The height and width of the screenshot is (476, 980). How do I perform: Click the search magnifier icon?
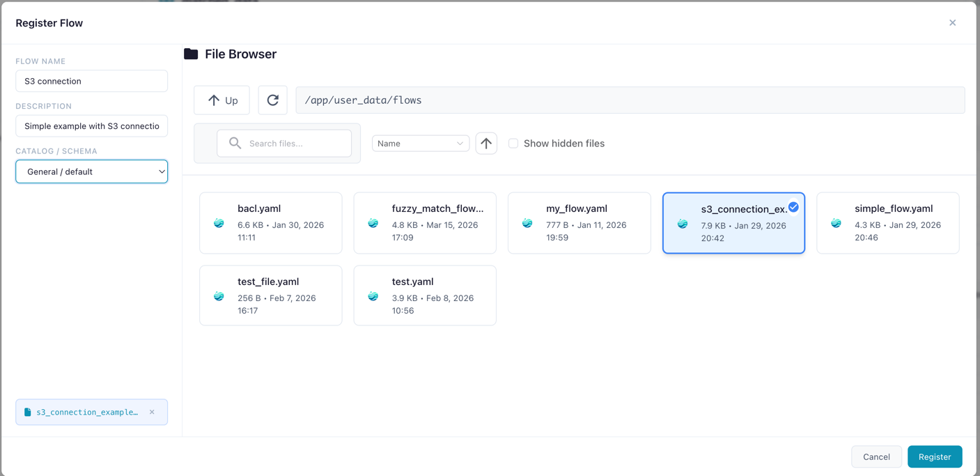235,144
